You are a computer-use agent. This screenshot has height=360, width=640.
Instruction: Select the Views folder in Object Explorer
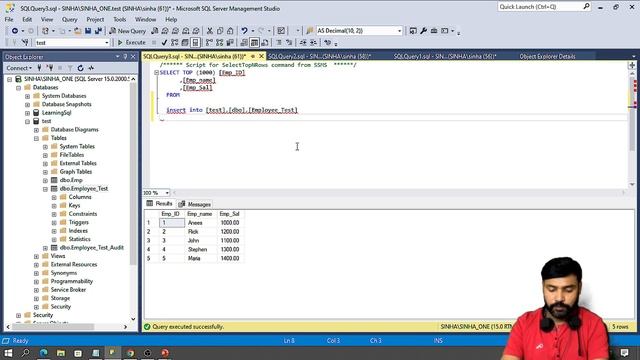(58, 256)
